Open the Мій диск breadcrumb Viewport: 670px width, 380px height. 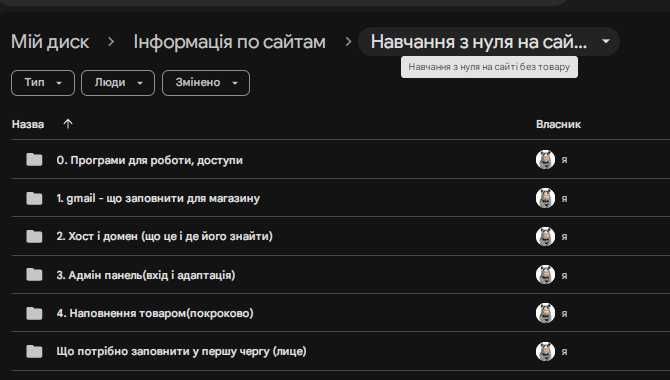pos(50,42)
